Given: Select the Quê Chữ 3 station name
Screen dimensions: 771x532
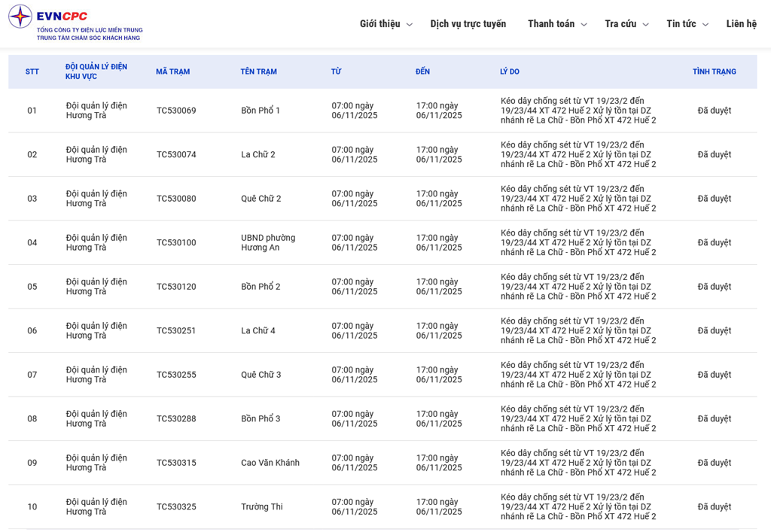Looking at the screenshot, I should (x=261, y=375).
